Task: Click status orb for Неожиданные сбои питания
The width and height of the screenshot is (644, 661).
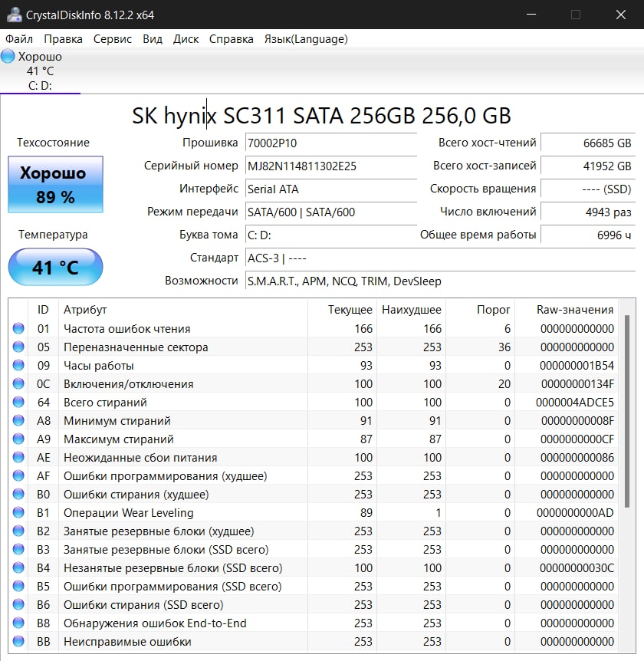Action: pyautogui.click(x=18, y=457)
